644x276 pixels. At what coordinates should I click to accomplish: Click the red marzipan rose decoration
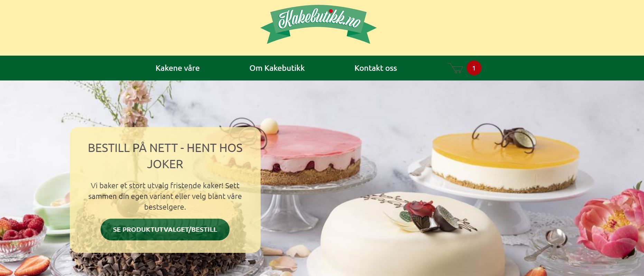418,211
